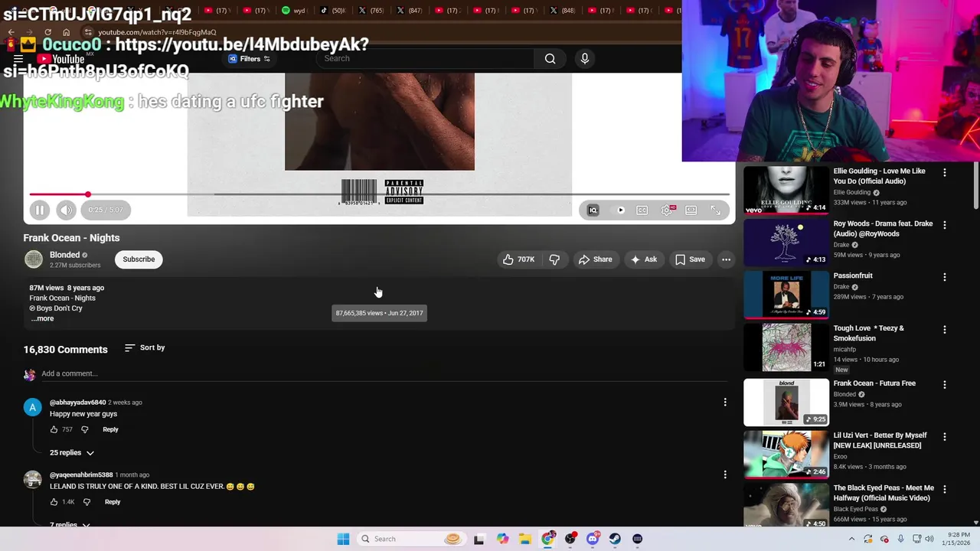Start voice search with microphone

(585, 58)
